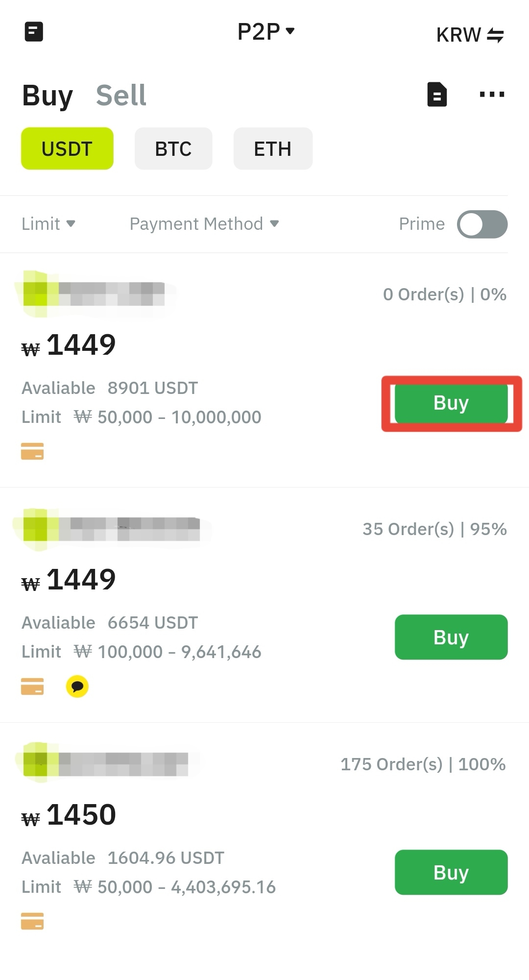Open the three-dot more options menu
529x980 pixels.
(x=491, y=94)
